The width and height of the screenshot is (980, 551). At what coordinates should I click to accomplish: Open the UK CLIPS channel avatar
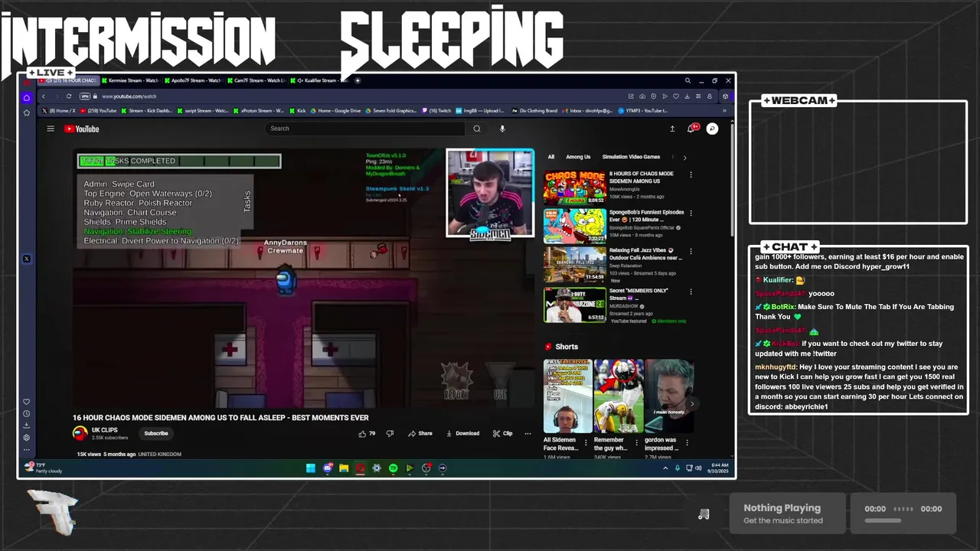coord(80,433)
